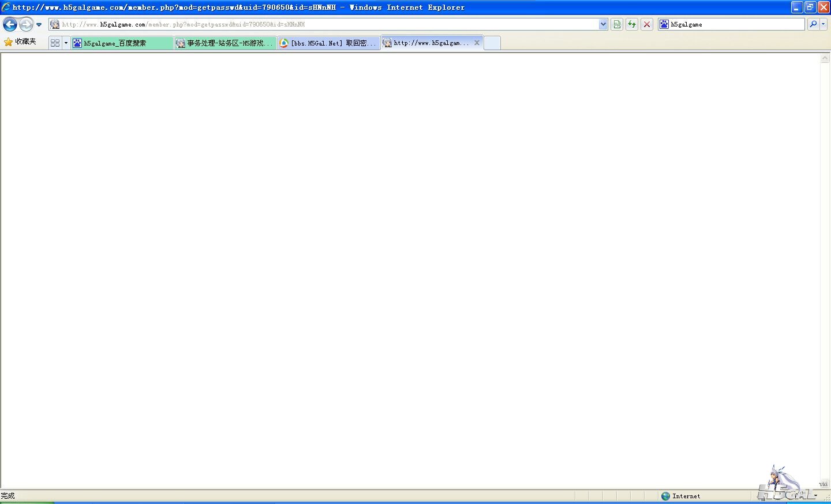This screenshot has width=831, height=504.
Task: Click the red X Stop loading button
Action: click(647, 24)
